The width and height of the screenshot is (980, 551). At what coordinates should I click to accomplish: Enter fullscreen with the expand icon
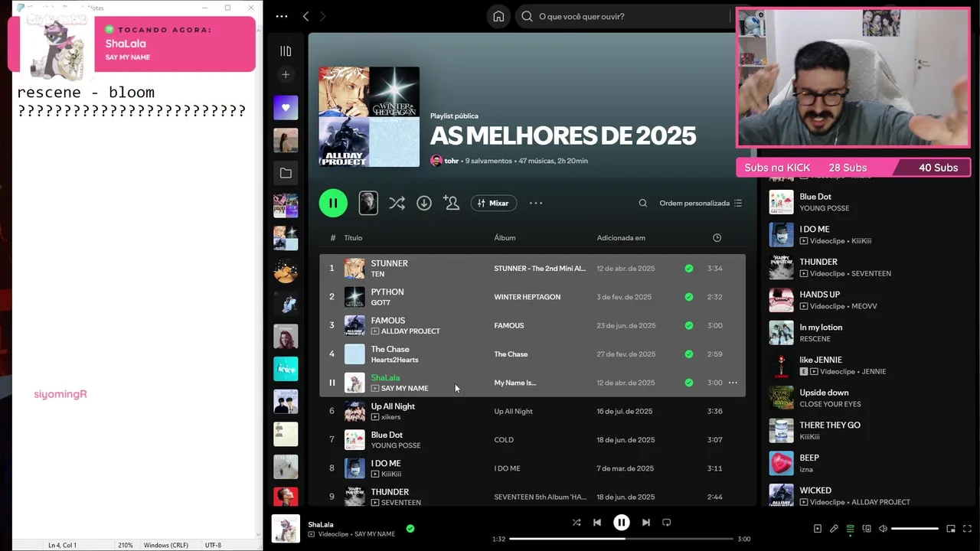968,529
